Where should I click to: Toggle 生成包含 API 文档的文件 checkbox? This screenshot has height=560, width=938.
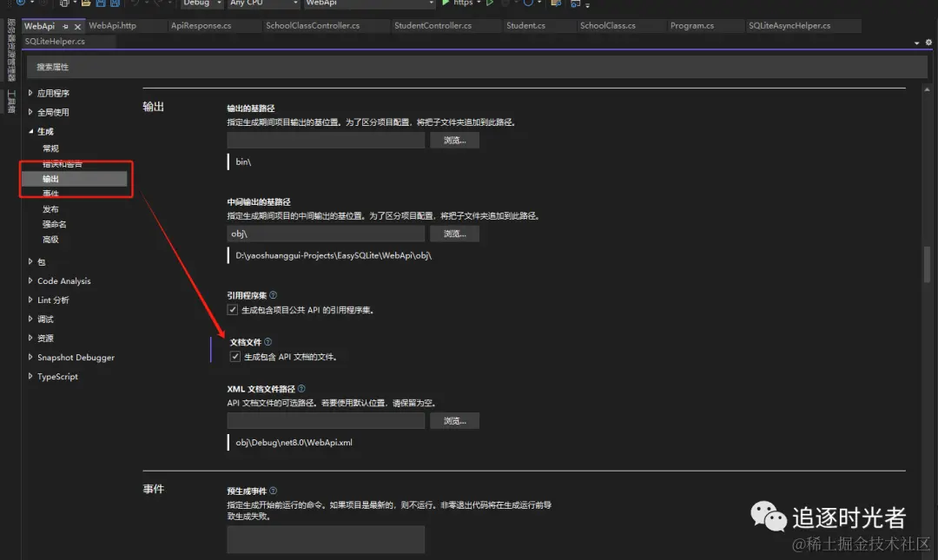[235, 357]
